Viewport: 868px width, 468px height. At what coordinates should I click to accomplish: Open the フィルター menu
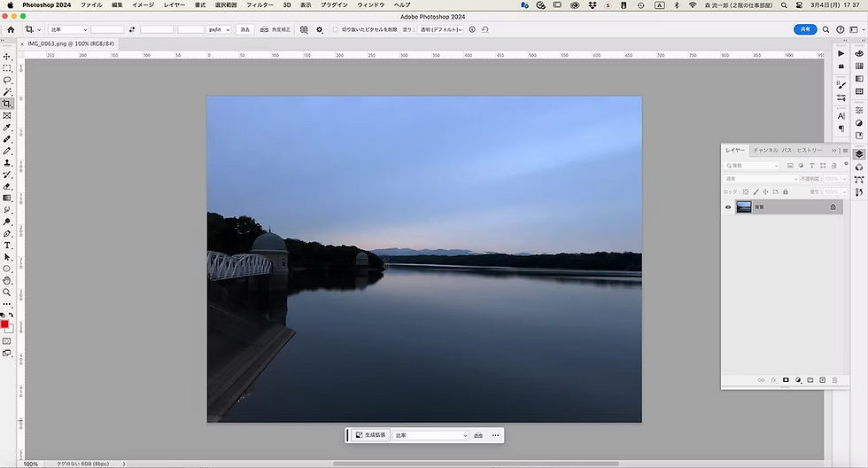tap(260, 5)
